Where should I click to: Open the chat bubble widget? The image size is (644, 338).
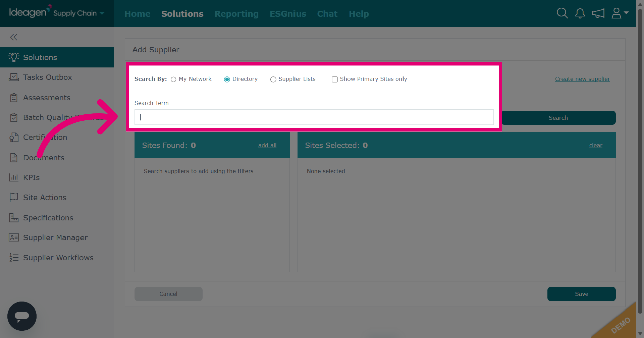[22, 316]
